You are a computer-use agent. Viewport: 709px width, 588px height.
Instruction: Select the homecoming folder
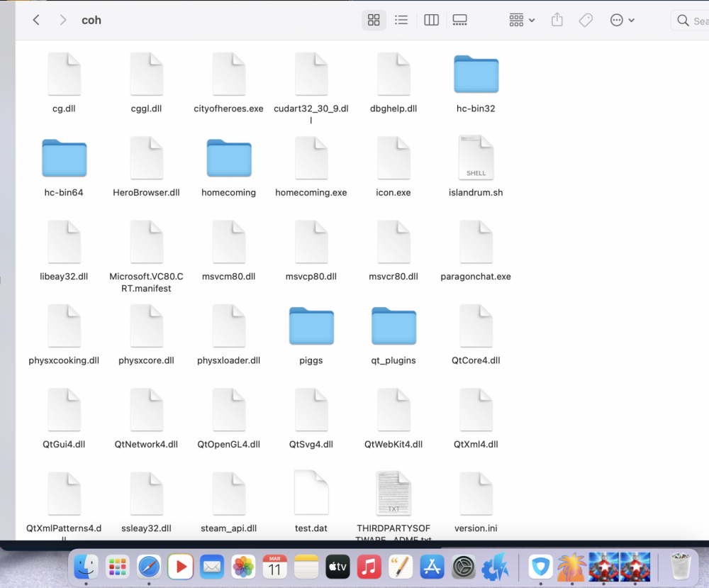[228, 158]
